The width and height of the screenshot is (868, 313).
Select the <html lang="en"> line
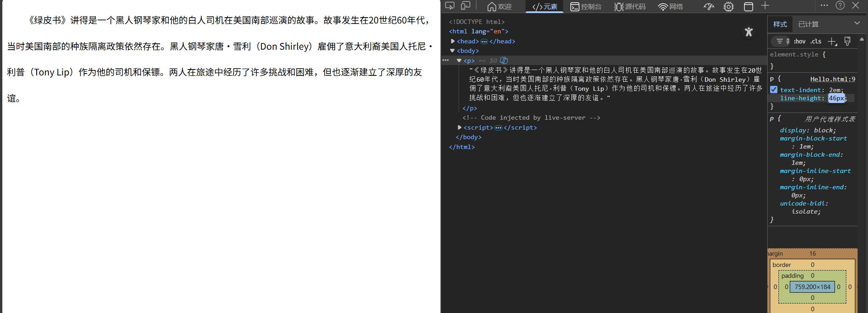pos(479,31)
